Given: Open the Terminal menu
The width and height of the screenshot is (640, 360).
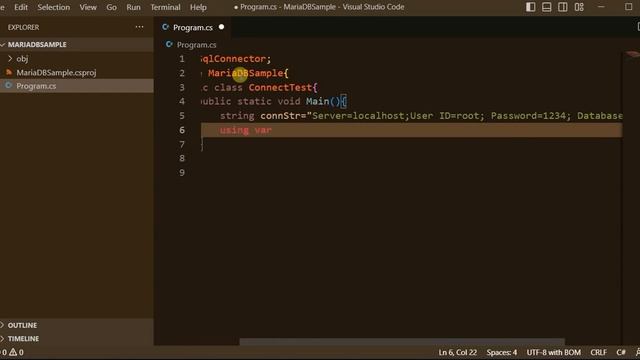Looking at the screenshot, I should tap(165, 7).
